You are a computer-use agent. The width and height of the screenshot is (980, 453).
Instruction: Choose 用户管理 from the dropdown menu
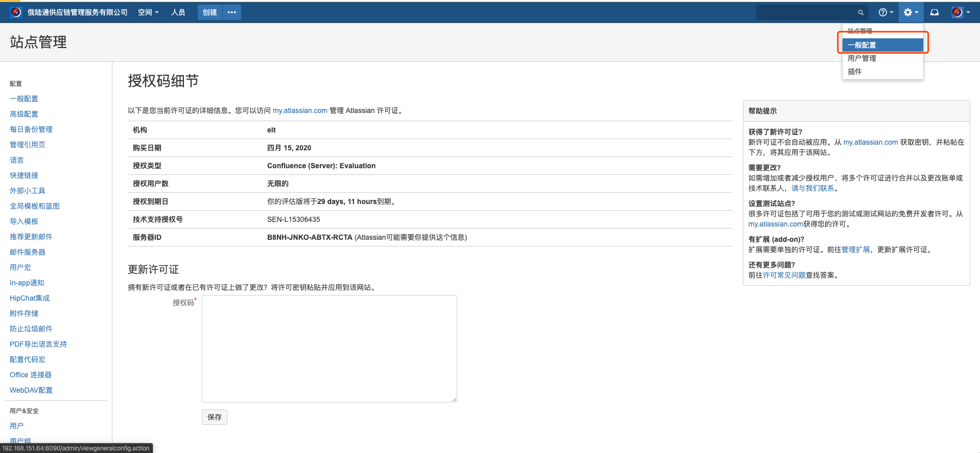[862, 58]
